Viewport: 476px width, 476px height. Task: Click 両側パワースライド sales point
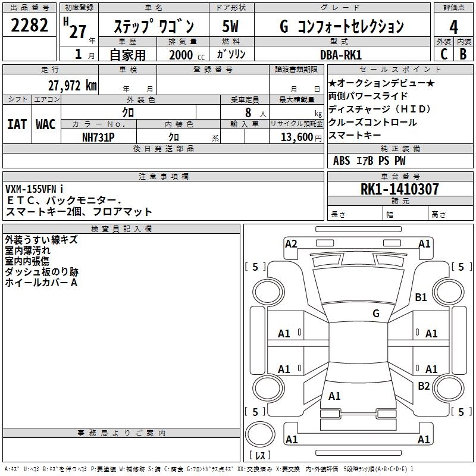tap(368, 96)
